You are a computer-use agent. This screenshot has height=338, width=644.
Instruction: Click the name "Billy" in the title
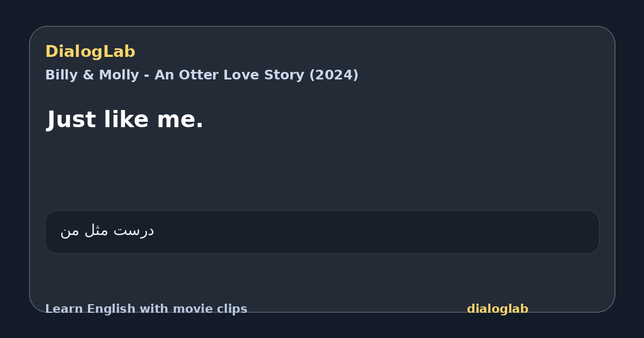tap(62, 75)
